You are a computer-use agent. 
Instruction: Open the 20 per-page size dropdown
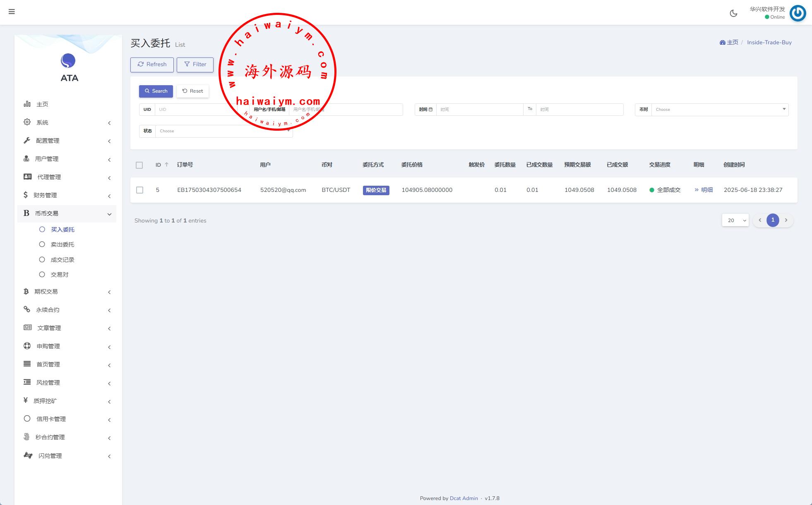(x=735, y=220)
